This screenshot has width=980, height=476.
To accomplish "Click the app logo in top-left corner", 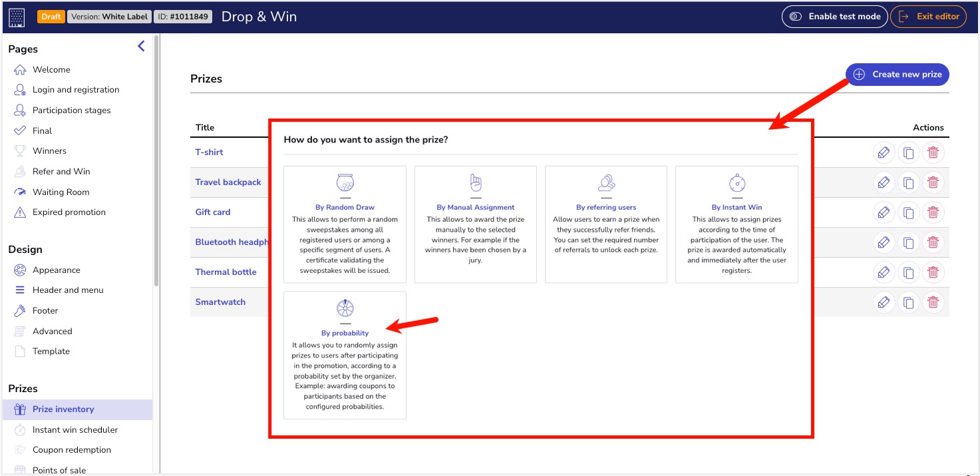I will 17,17.
